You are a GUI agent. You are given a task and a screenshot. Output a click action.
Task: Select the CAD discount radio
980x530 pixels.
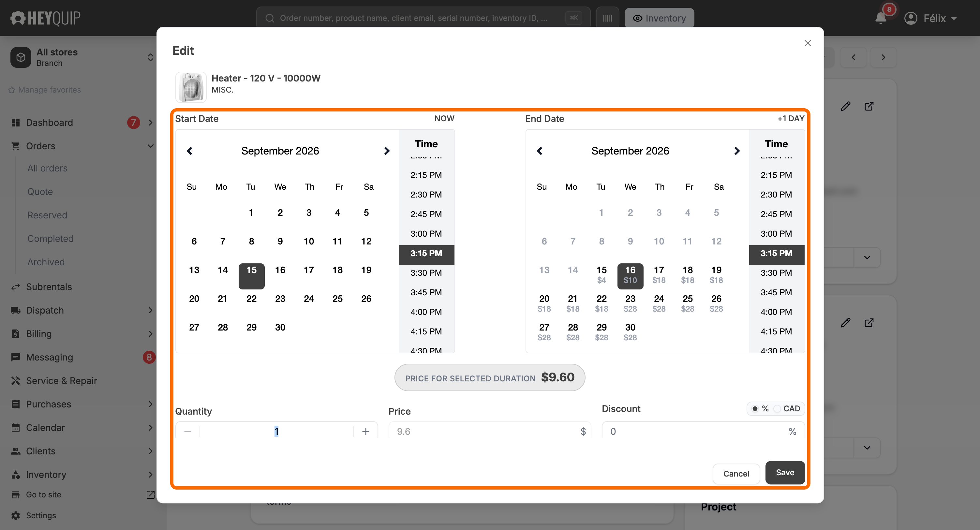coord(777,409)
